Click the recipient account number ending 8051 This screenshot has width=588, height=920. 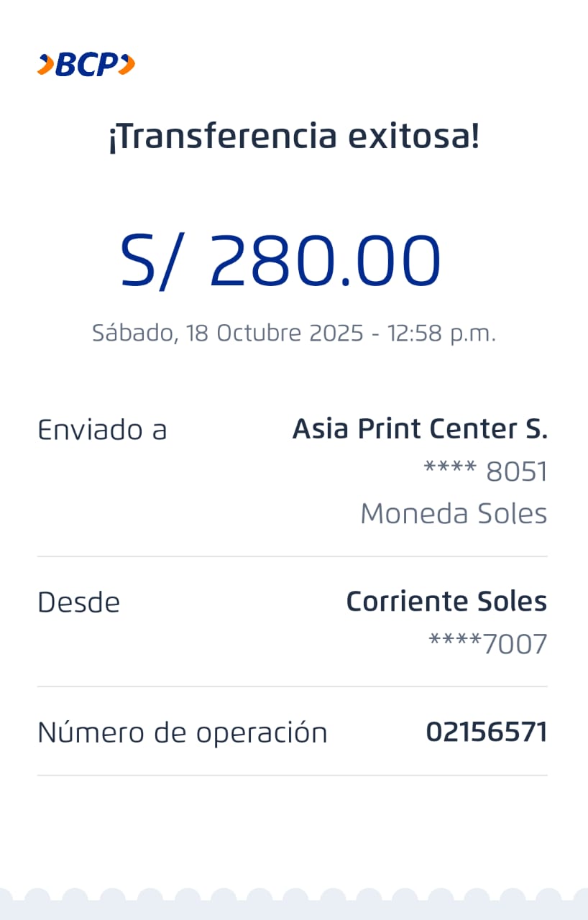(486, 472)
